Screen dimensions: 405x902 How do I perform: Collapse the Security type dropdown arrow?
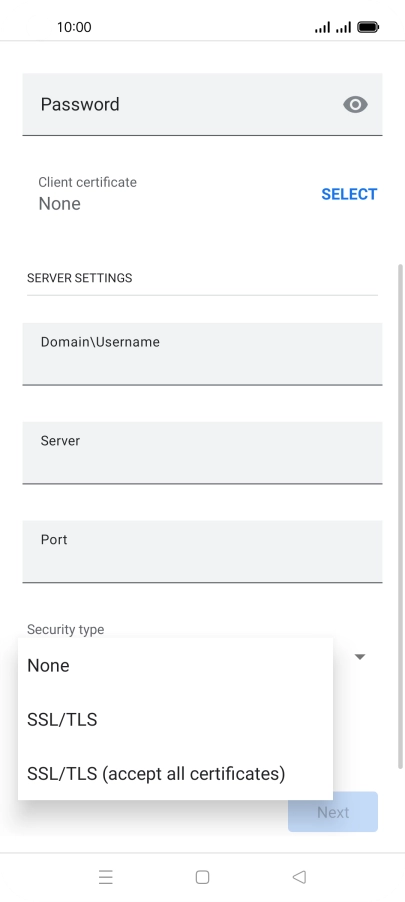tap(360, 656)
